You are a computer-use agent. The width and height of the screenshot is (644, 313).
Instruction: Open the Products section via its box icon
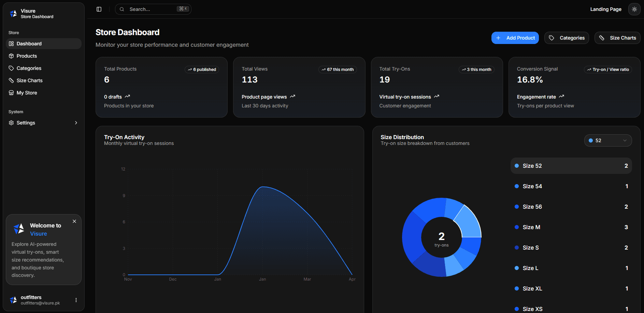pos(11,56)
